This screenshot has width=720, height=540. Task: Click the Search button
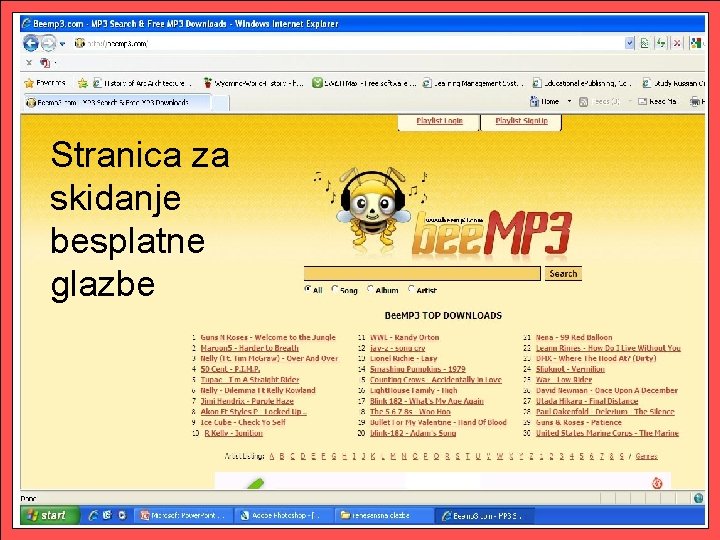point(563,274)
